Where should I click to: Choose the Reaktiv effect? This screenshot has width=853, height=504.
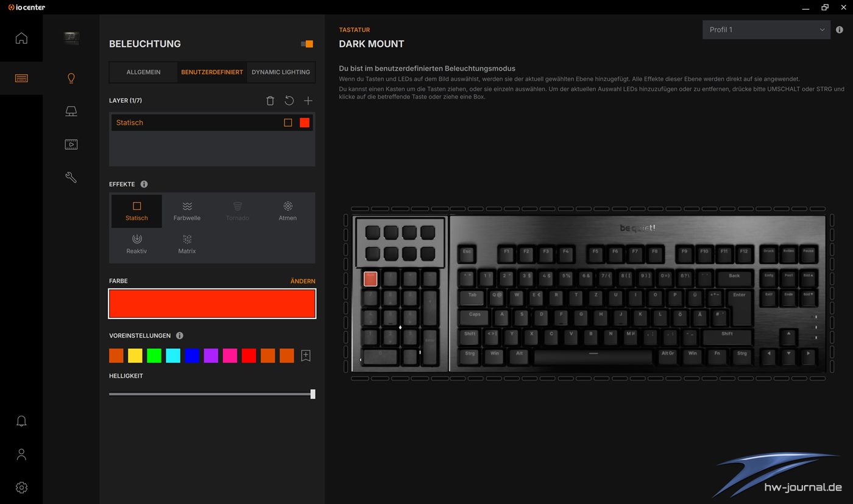point(136,244)
